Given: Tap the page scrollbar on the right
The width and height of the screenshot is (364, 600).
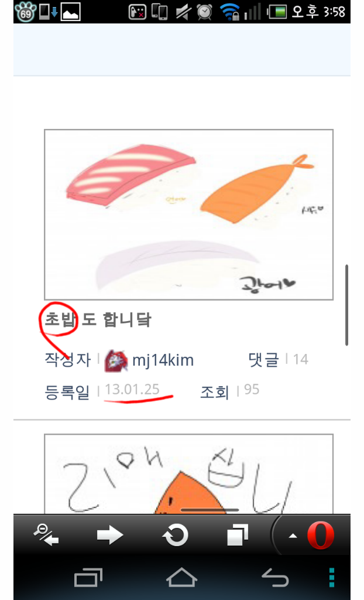Looking at the screenshot, I should (x=347, y=305).
